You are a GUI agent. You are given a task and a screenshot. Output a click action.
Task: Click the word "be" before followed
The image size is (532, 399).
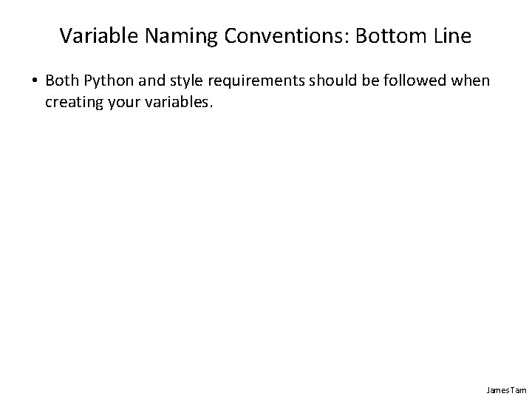[x=370, y=81]
